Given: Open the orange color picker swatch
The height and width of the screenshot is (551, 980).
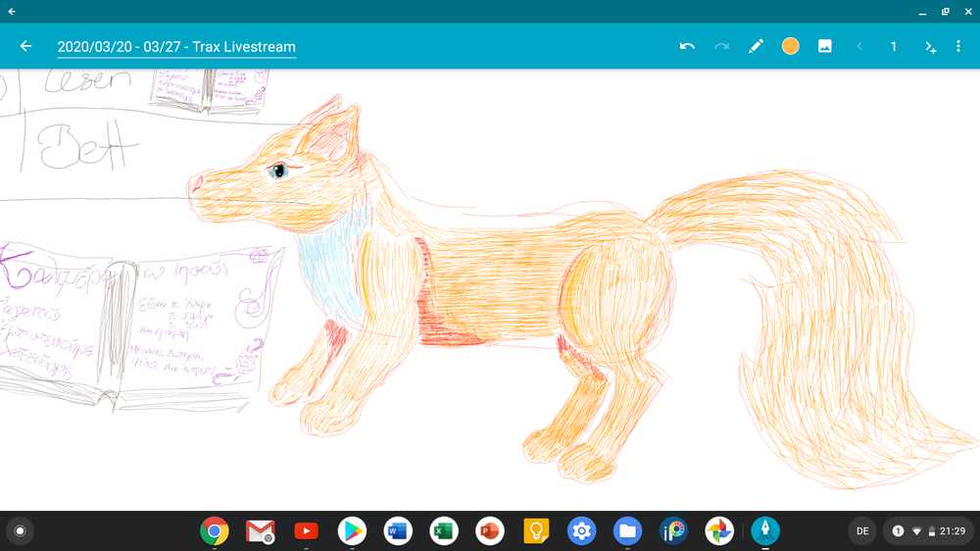Looking at the screenshot, I should [790, 46].
